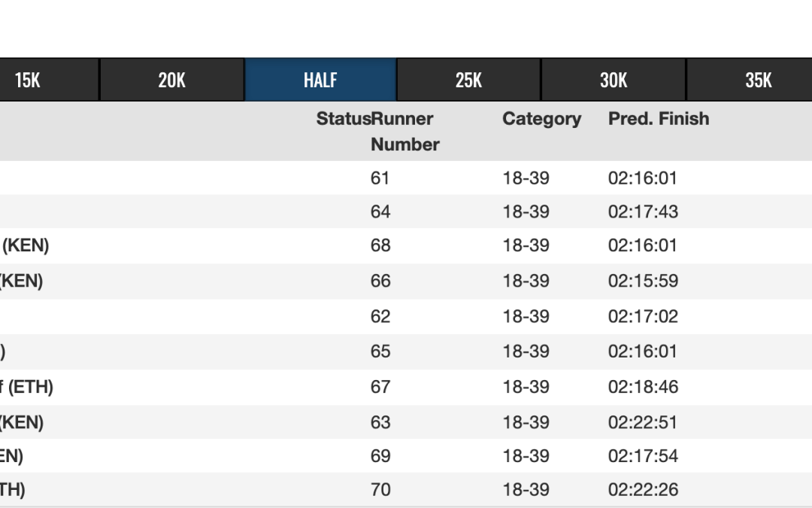The image size is (812, 508).
Task: Click runner number 70 in the last row
Action: tap(380, 490)
